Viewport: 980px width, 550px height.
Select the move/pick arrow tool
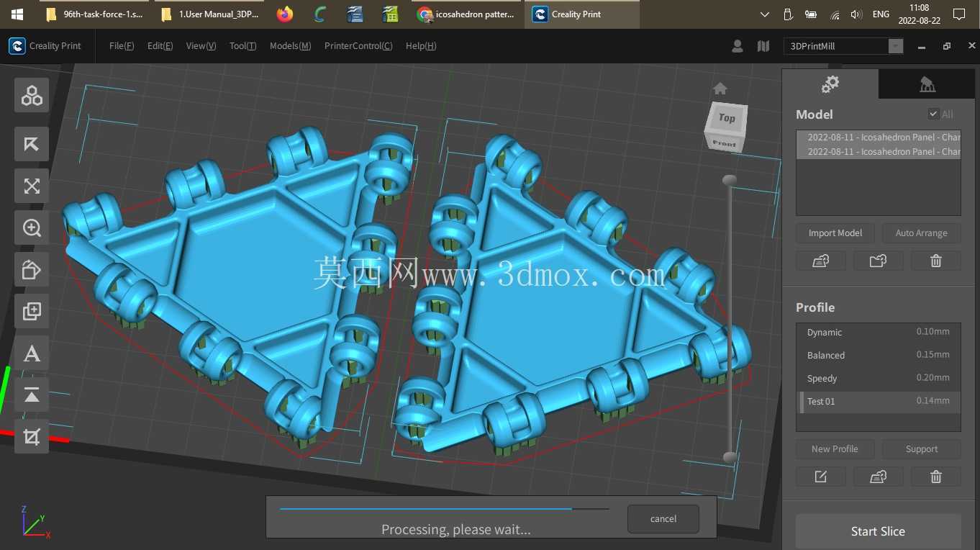[32, 144]
